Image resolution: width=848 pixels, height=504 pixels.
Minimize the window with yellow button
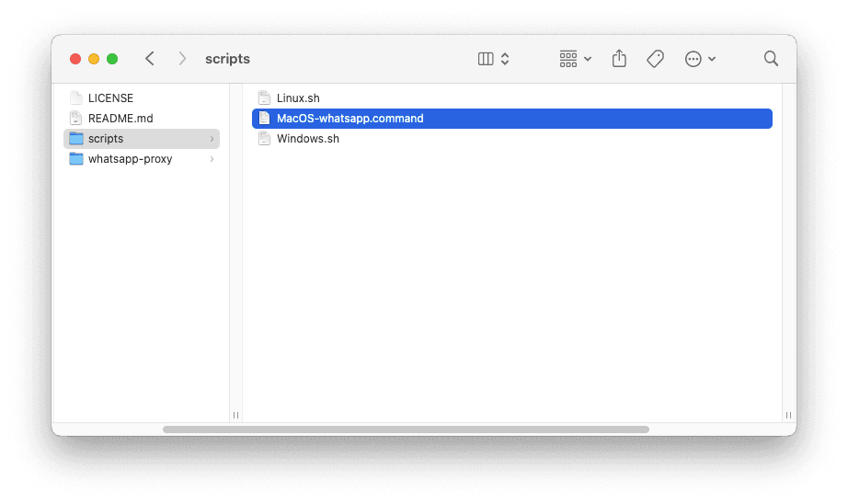94,59
